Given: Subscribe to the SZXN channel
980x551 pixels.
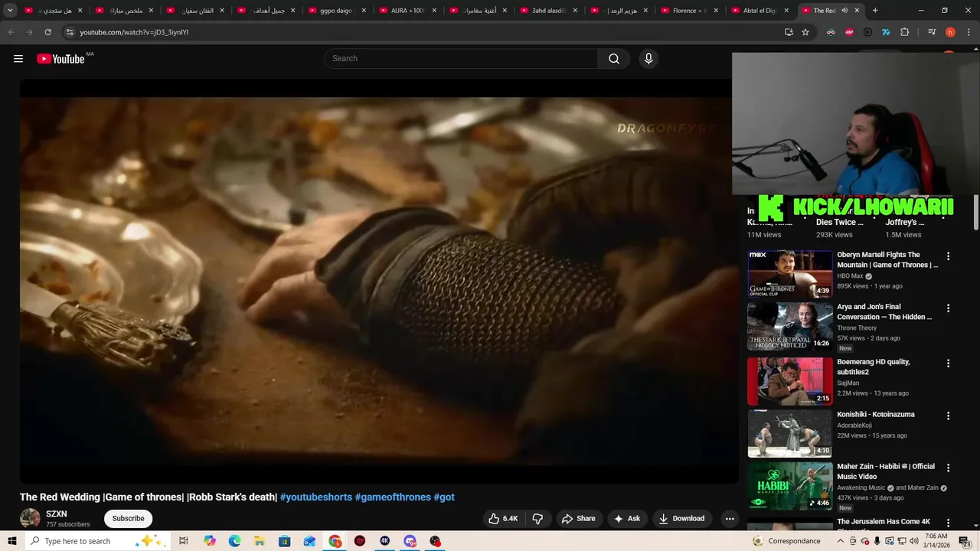Looking at the screenshot, I should (x=128, y=518).
